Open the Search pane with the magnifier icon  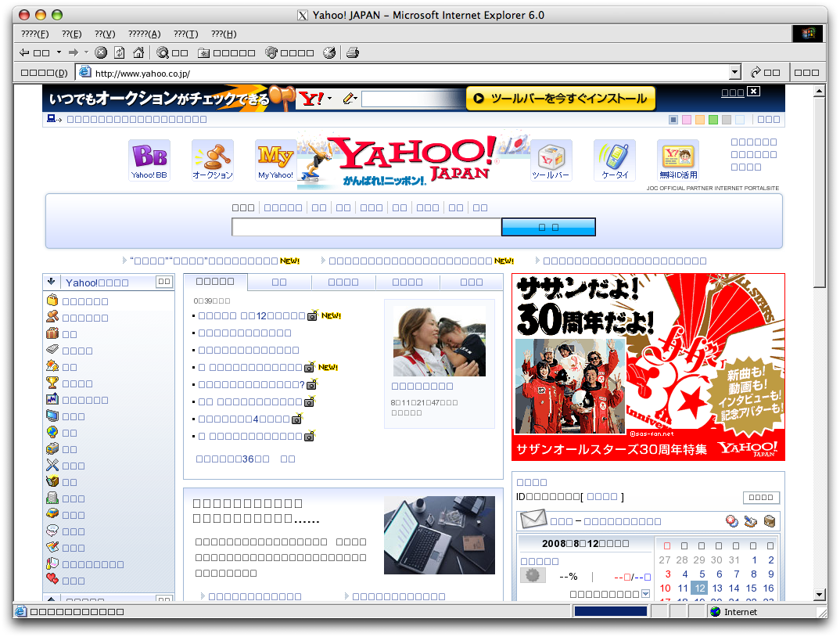[x=163, y=52]
